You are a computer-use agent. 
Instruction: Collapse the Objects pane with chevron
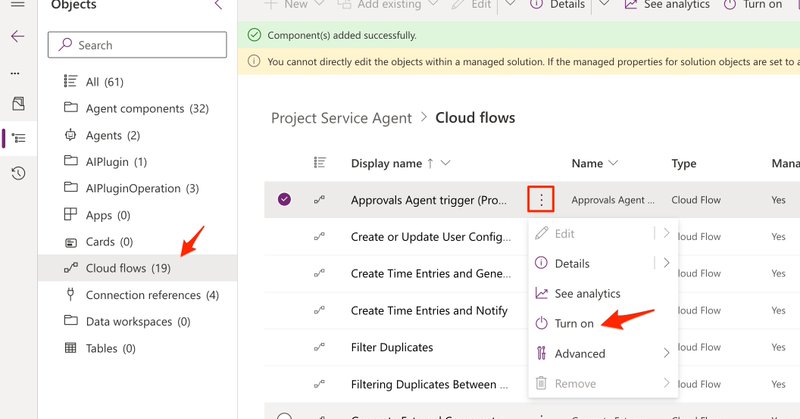click(218, 5)
